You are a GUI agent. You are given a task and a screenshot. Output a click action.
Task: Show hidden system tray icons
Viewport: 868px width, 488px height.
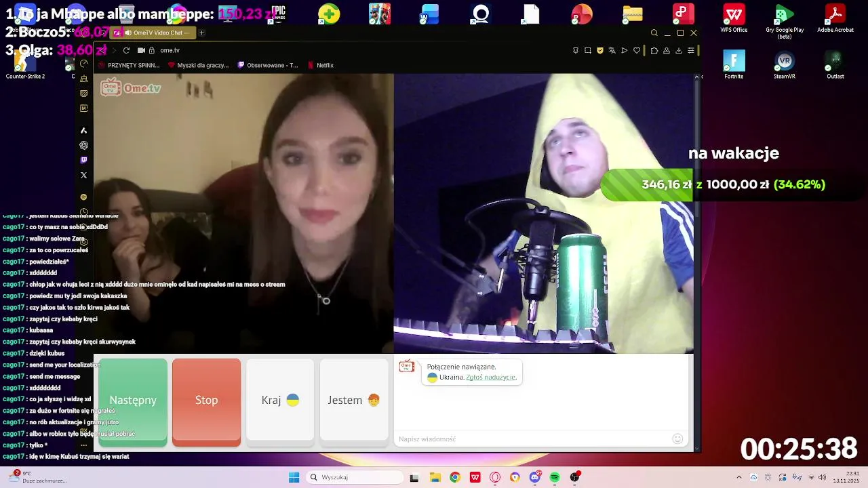click(x=739, y=477)
